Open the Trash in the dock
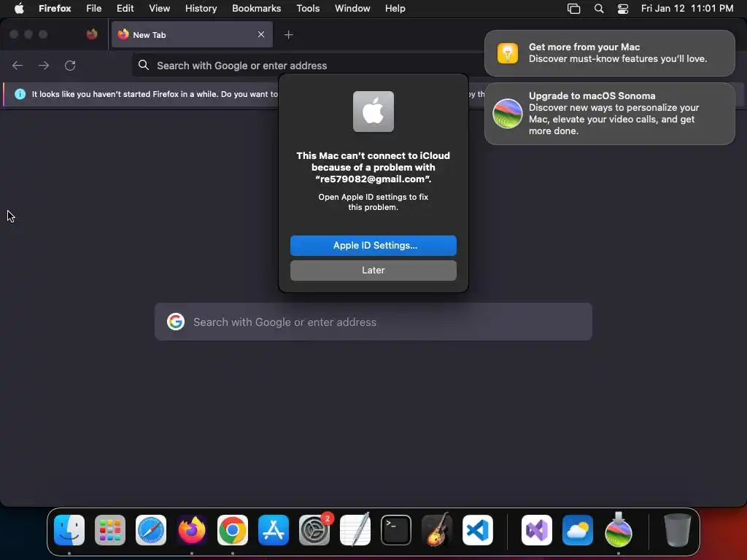747x560 pixels. tap(677, 530)
